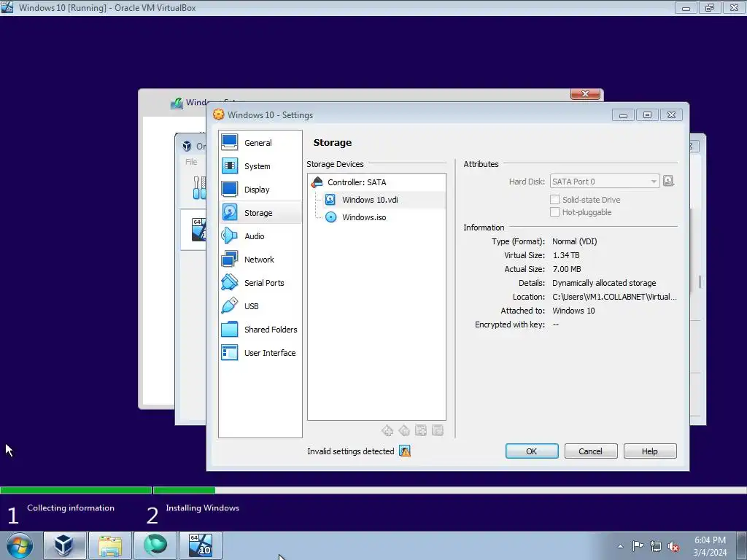Click the remove controller icon below storage tree
Viewport: 747px width, 560px height.
click(x=404, y=431)
